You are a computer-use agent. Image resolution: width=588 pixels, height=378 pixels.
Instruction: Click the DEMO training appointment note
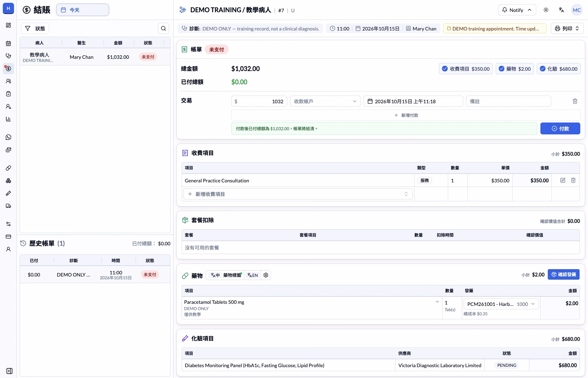(495, 29)
